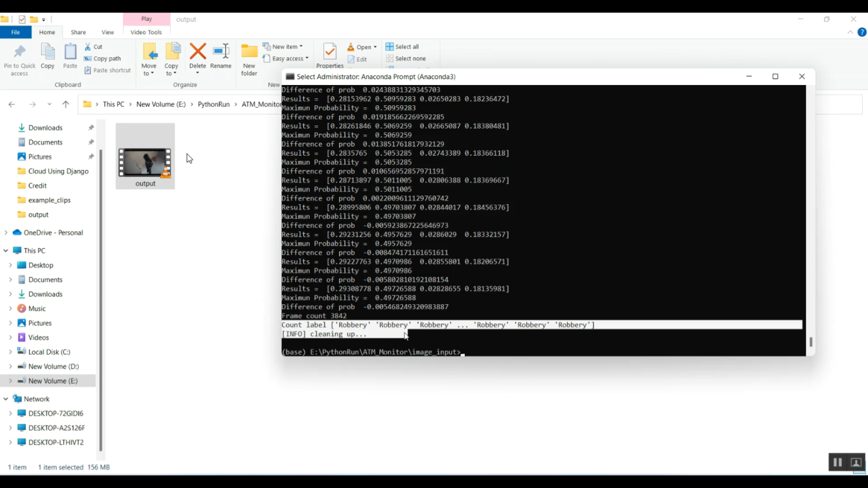Expand the Local Disk (C:) tree node
Image resolution: width=868 pixels, height=488 pixels.
point(10,352)
